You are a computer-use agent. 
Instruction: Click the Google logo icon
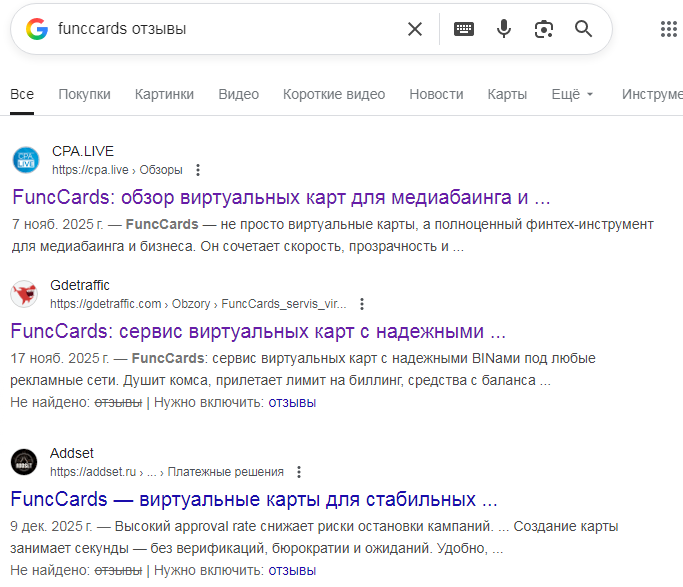click(37, 29)
